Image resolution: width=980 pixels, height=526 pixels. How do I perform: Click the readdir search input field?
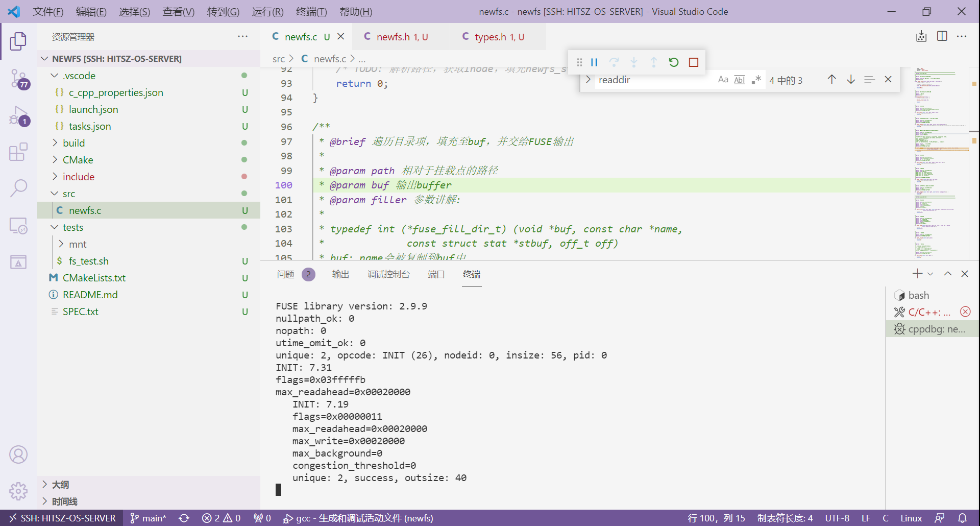click(653, 80)
